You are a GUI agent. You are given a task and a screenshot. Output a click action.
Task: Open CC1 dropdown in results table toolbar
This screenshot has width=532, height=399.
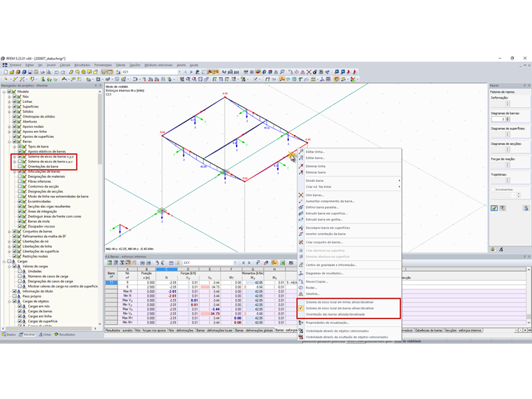235,262
